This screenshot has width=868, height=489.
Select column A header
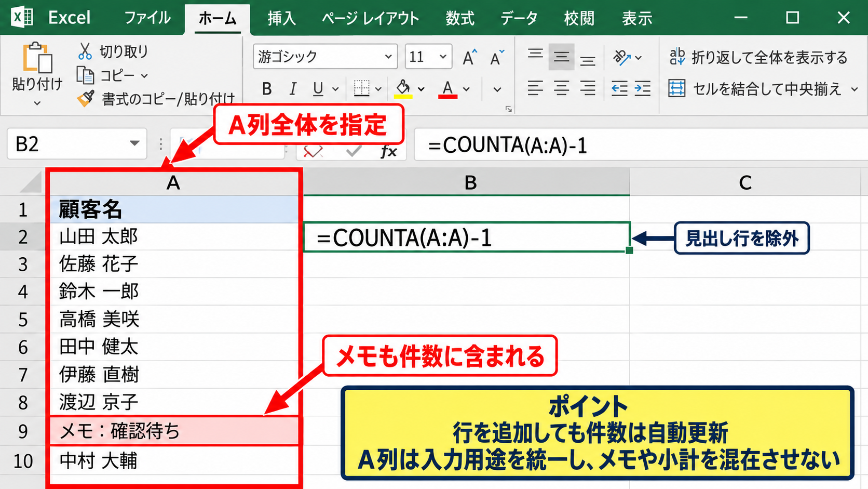coord(173,182)
